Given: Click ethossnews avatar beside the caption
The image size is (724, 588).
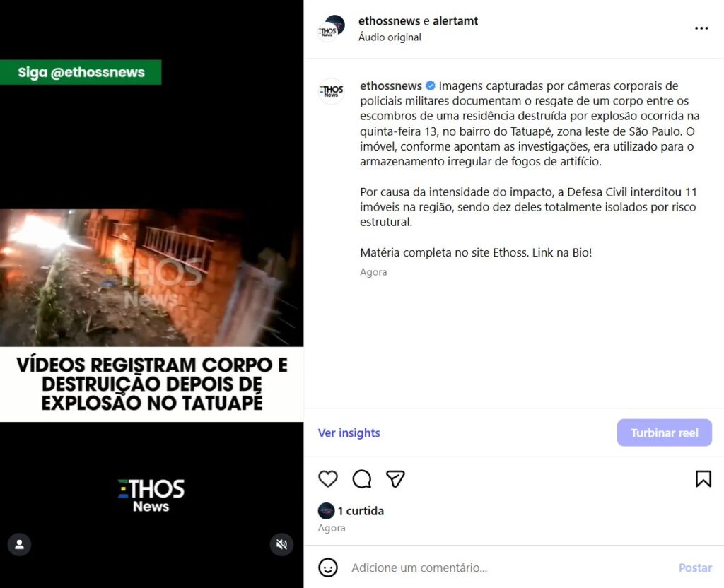Looking at the screenshot, I should pos(332,91).
